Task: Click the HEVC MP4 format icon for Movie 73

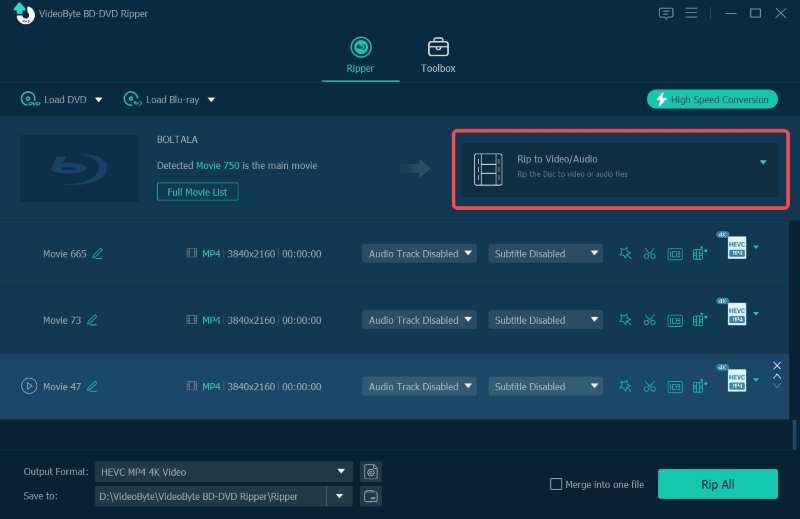Action: [x=736, y=313]
